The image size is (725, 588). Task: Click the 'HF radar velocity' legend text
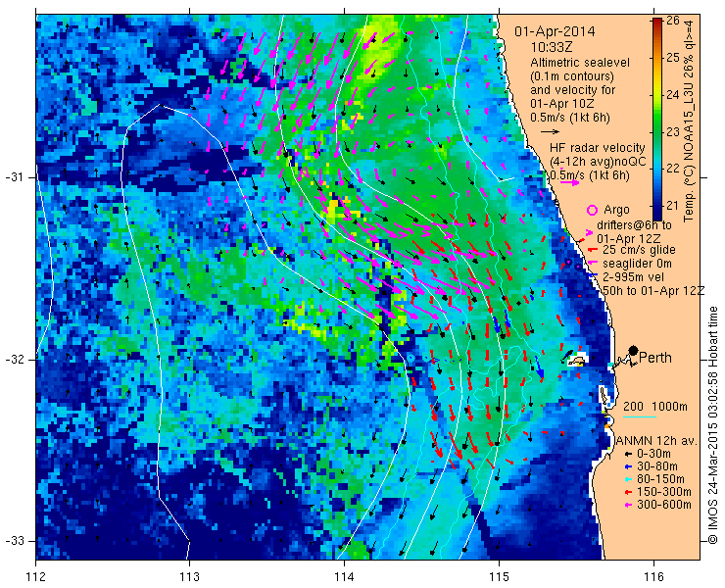(x=598, y=148)
